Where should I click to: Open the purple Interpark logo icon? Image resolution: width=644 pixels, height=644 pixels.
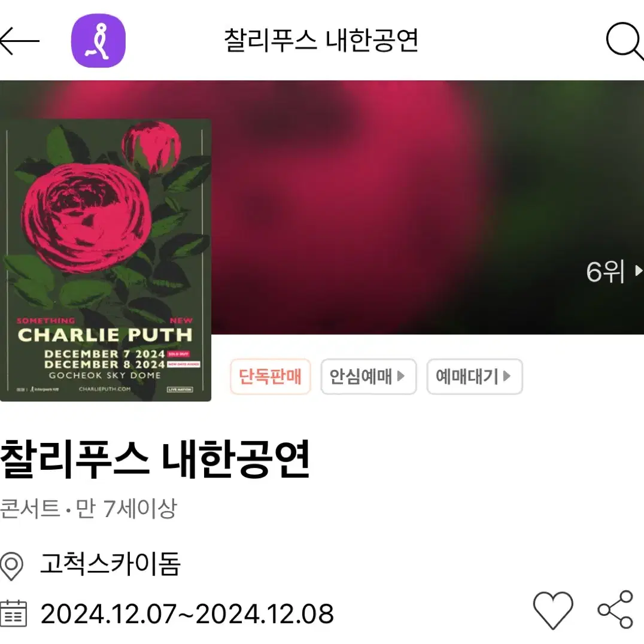98,41
